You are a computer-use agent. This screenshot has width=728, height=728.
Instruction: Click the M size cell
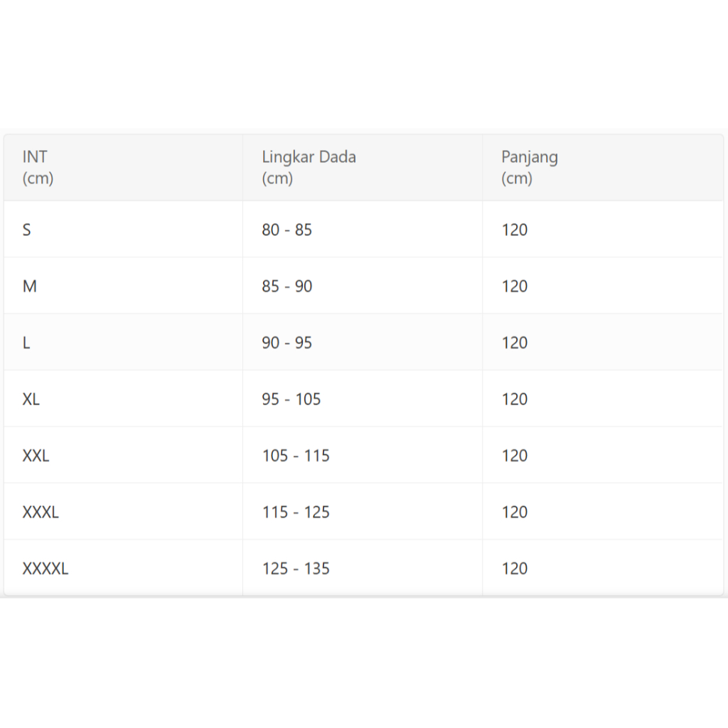(30, 286)
